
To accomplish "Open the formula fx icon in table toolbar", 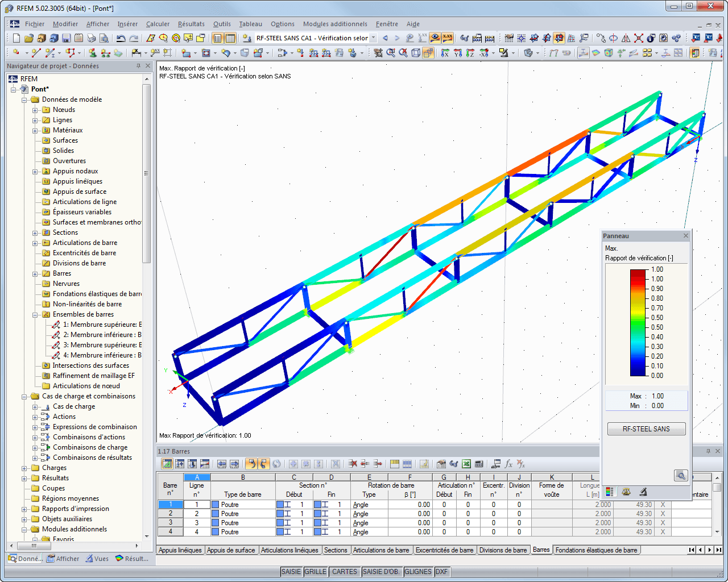I will coord(508,464).
